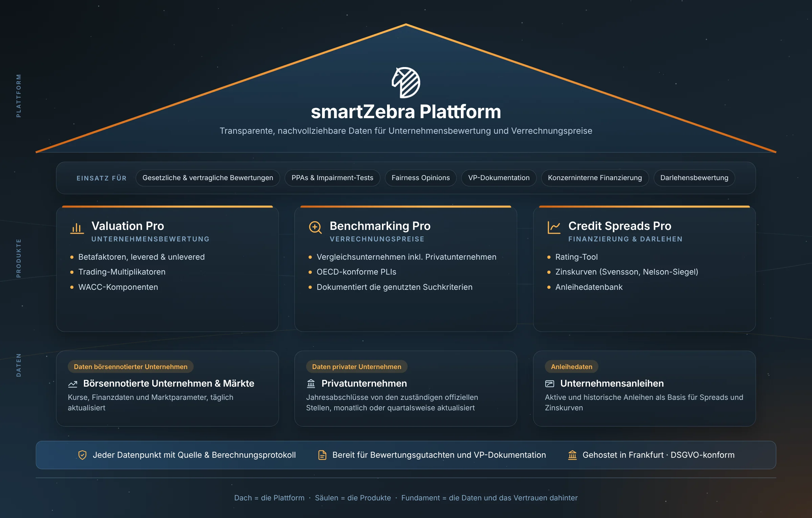Click the Daten börsennotierter Unternehmen badge
The width and height of the screenshot is (812, 518).
[x=131, y=367]
